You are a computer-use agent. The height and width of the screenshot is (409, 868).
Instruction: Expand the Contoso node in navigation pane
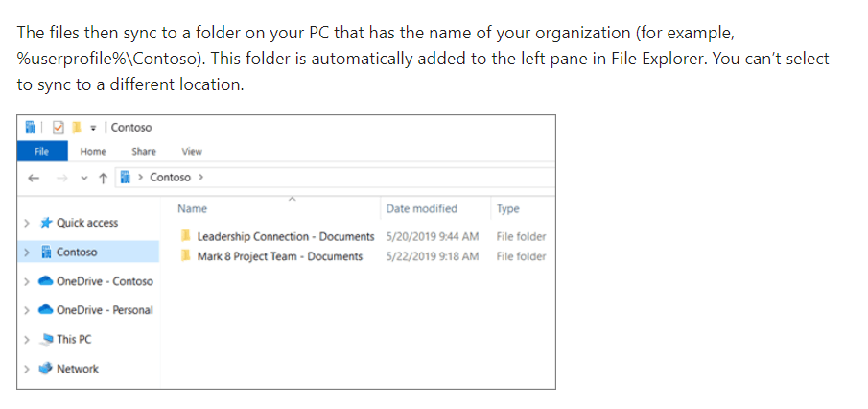pos(27,253)
